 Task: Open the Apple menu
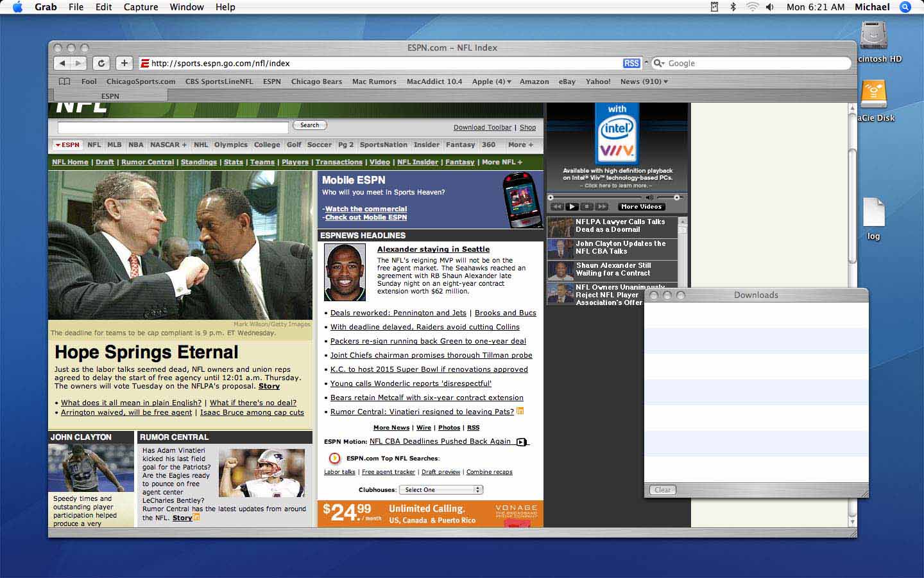(x=17, y=7)
